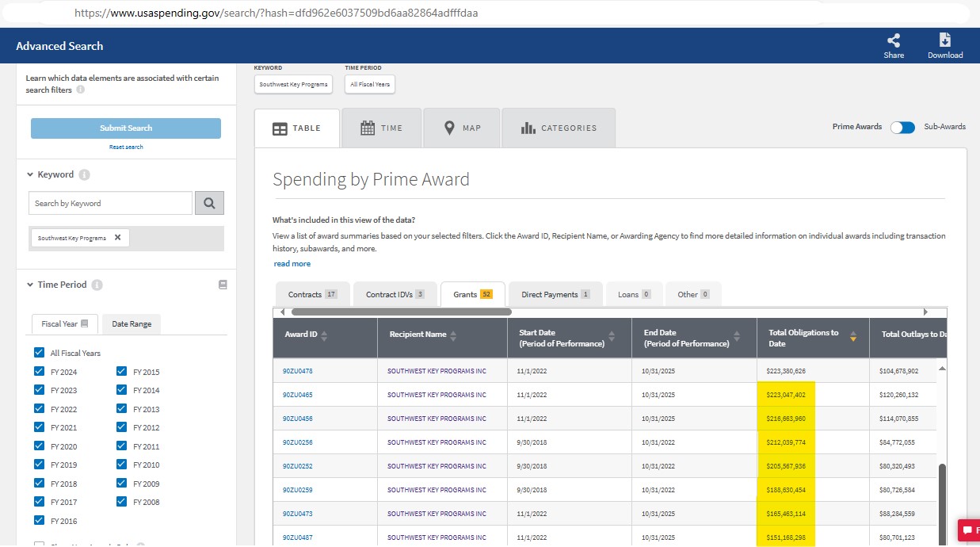
Task: Toggle the FY 2008 checkbox
Action: click(x=121, y=502)
